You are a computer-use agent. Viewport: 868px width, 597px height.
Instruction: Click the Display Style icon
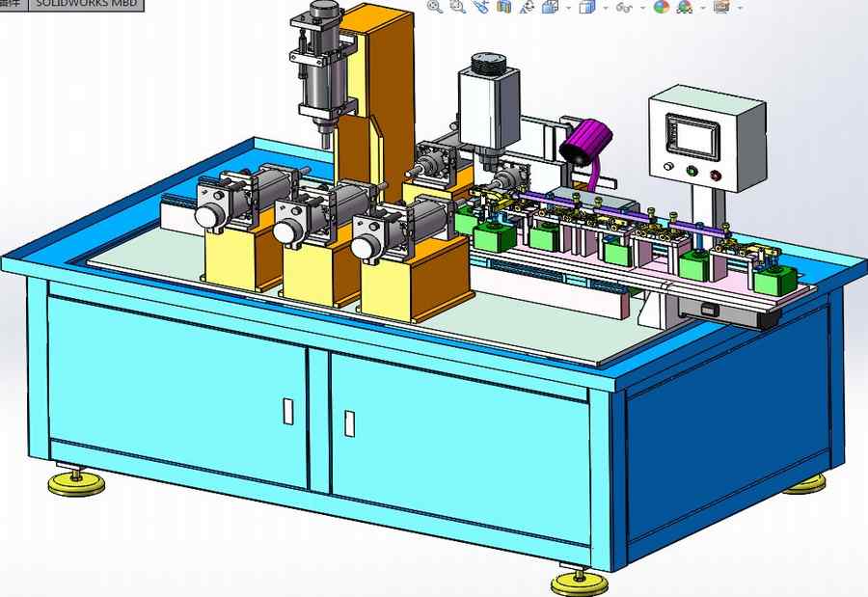586,7
